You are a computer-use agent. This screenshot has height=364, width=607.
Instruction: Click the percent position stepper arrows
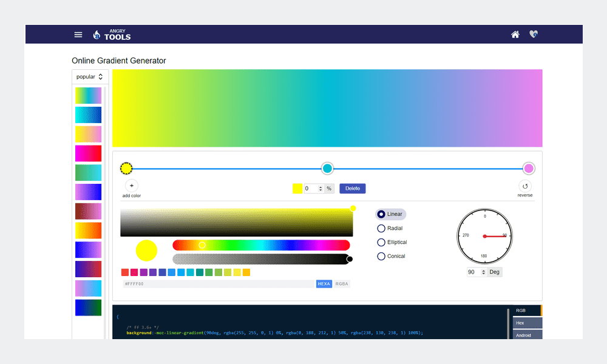point(320,189)
